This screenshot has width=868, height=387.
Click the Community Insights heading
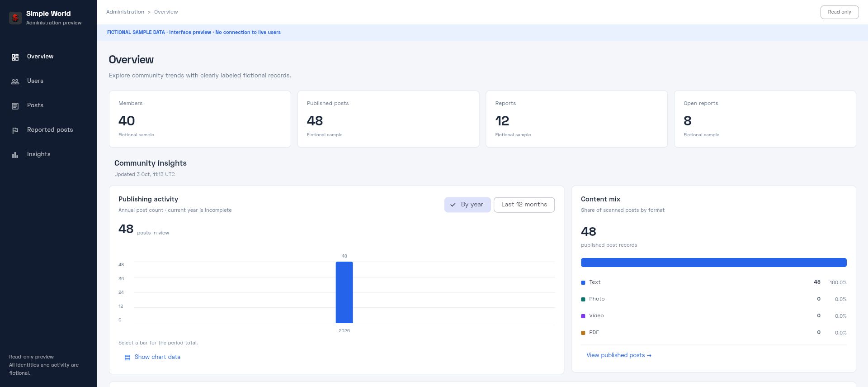pos(151,163)
